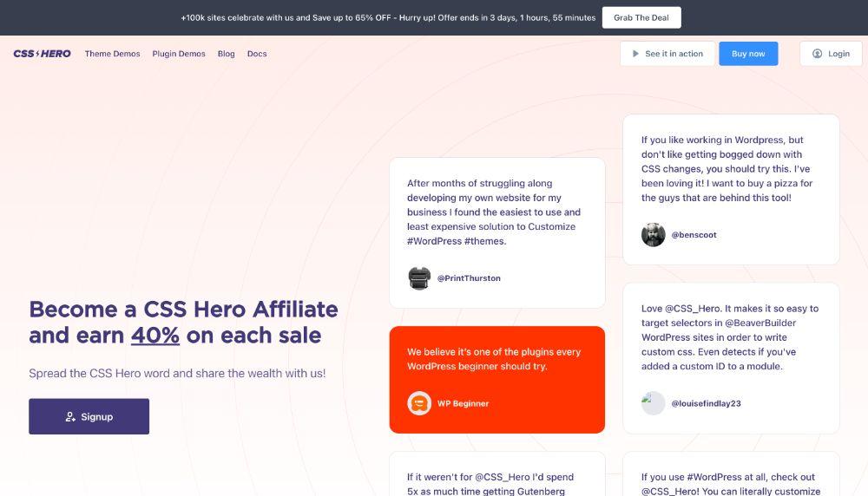Screen dimensions: 868x496
Task: Click the user icon in Login button
Action: point(817,54)
